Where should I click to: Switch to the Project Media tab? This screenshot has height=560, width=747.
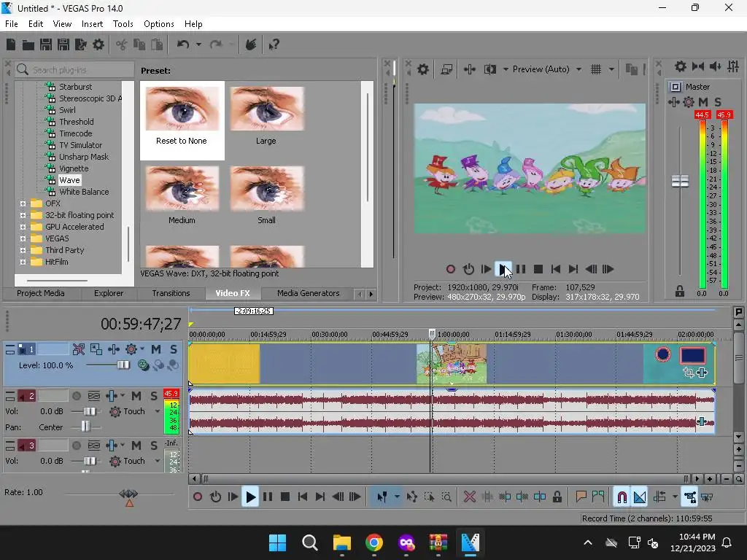pyautogui.click(x=41, y=293)
